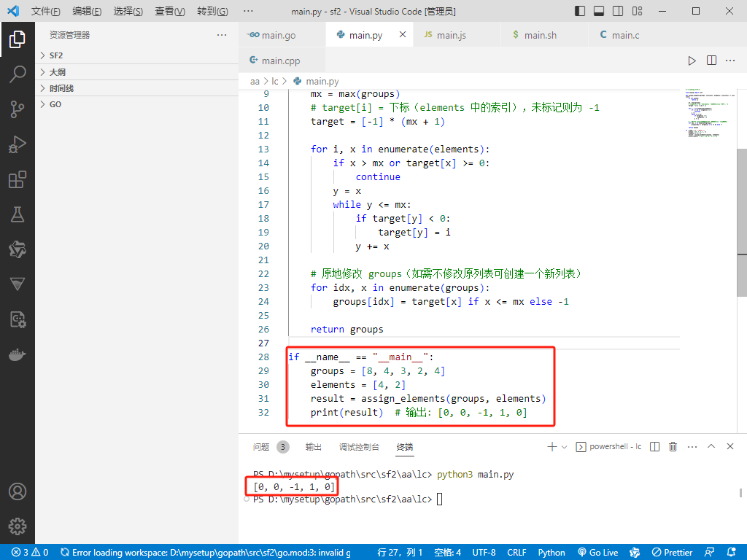Change encoding via UTF-8 status item
The height and width of the screenshot is (560, 747).
484,553
